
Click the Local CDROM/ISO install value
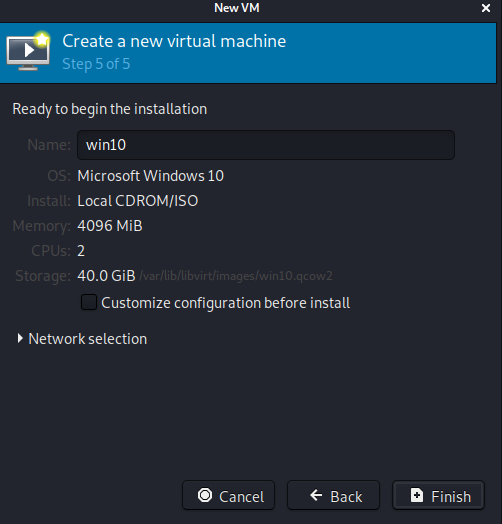pyautogui.click(x=138, y=201)
